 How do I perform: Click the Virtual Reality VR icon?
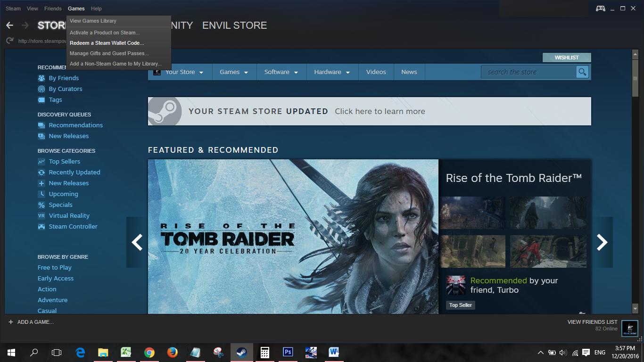(41, 216)
